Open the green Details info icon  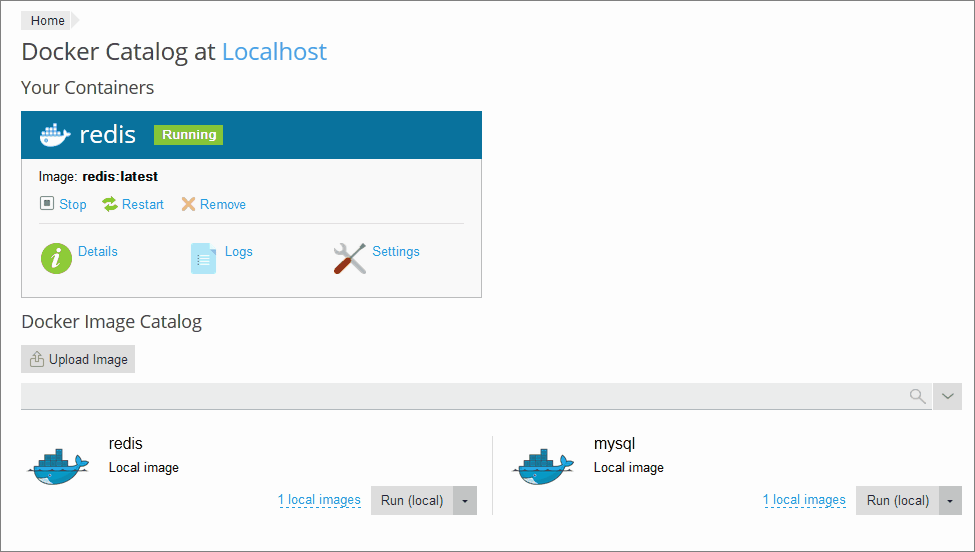56,257
